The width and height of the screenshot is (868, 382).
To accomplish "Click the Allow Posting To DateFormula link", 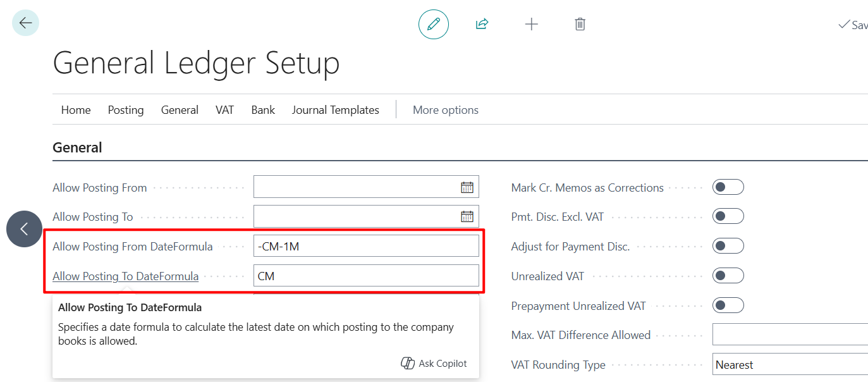I will tap(125, 276).
